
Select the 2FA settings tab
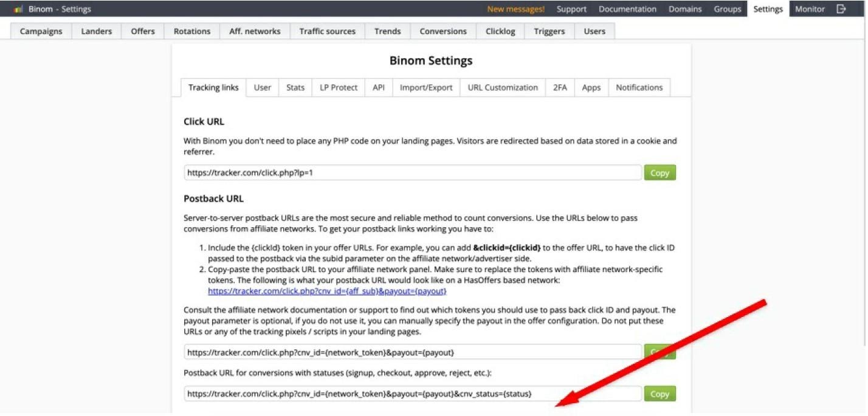click(560, 87)
